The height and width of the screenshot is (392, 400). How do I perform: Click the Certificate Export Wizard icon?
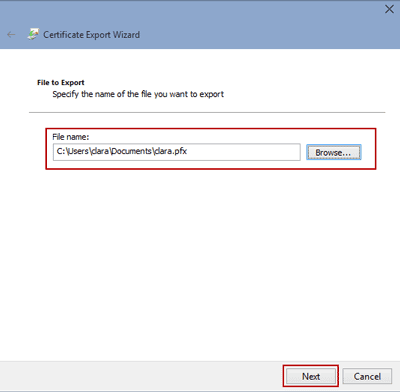point(33,34)
